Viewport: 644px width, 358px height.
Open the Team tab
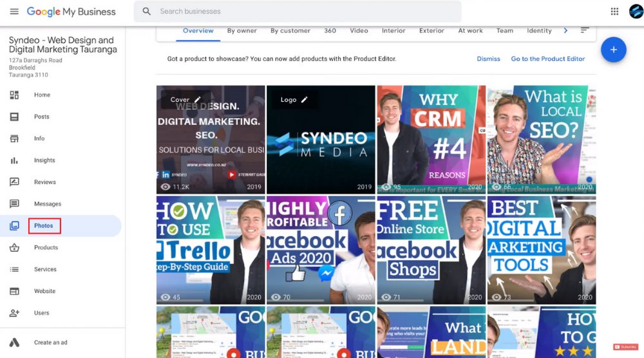[505, 30]
